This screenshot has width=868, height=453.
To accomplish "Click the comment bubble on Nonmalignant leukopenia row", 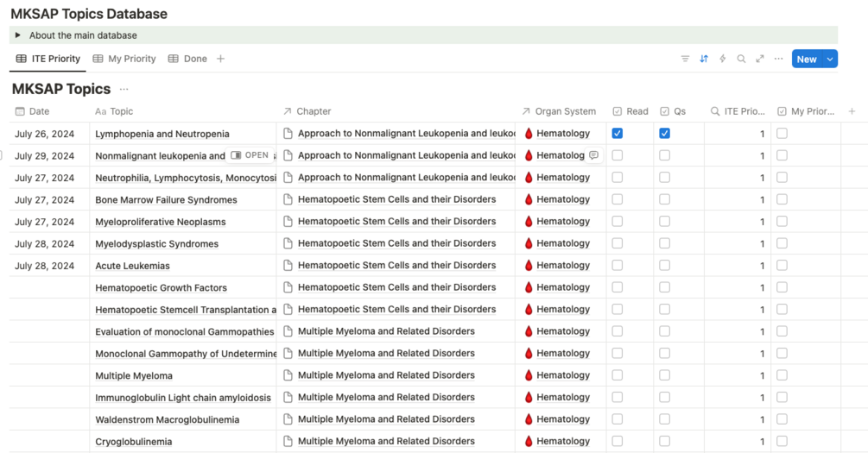I will click(593, 155).
